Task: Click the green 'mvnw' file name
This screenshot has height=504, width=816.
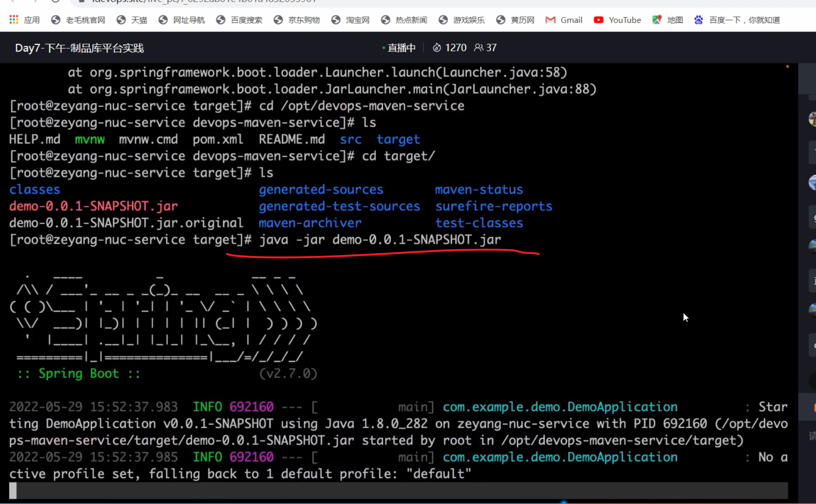Action: (90, 139)
